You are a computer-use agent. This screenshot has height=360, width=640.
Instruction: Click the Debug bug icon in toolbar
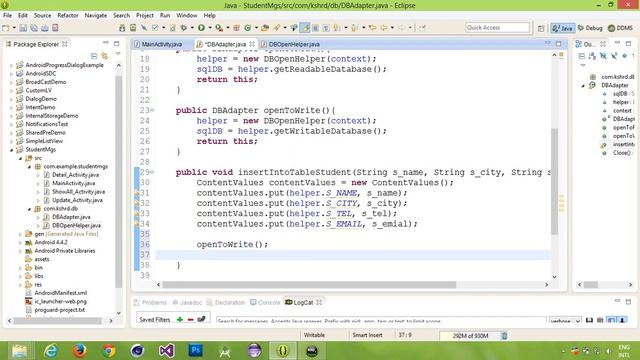(x=184, y=28)
